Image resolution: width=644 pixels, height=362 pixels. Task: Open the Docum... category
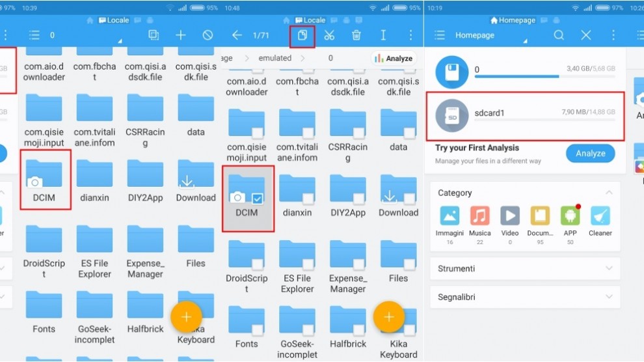tap(540, 225)
